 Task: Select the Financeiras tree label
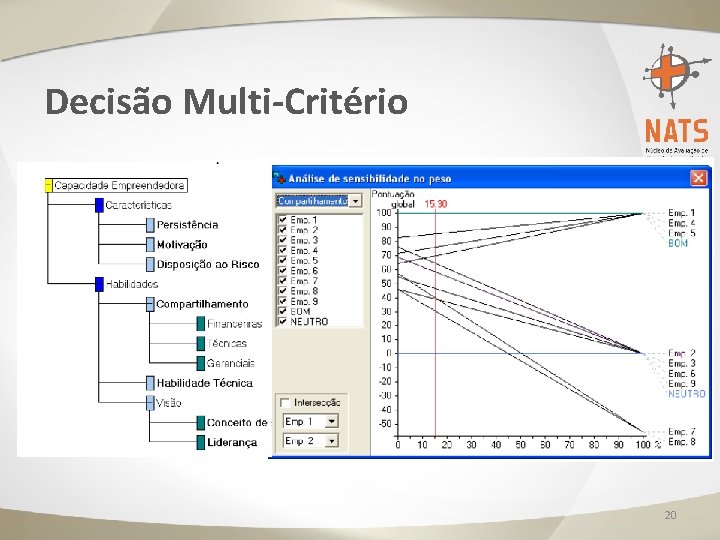point(235,324)
